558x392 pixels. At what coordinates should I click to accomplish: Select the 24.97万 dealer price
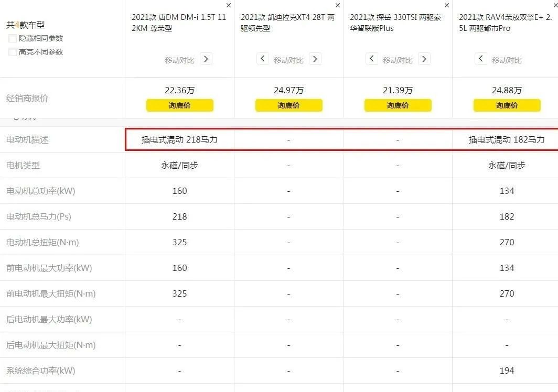click(x=288, y=90)
